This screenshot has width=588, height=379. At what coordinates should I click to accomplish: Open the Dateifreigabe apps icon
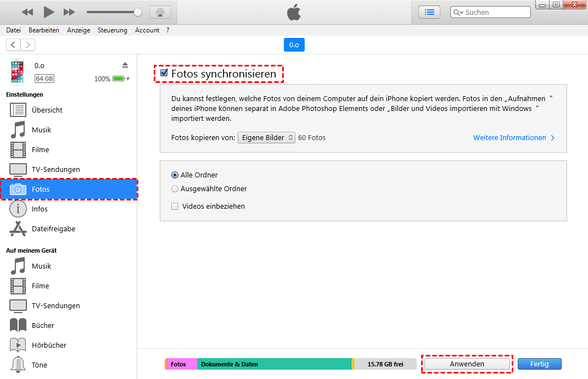point(18,229)
